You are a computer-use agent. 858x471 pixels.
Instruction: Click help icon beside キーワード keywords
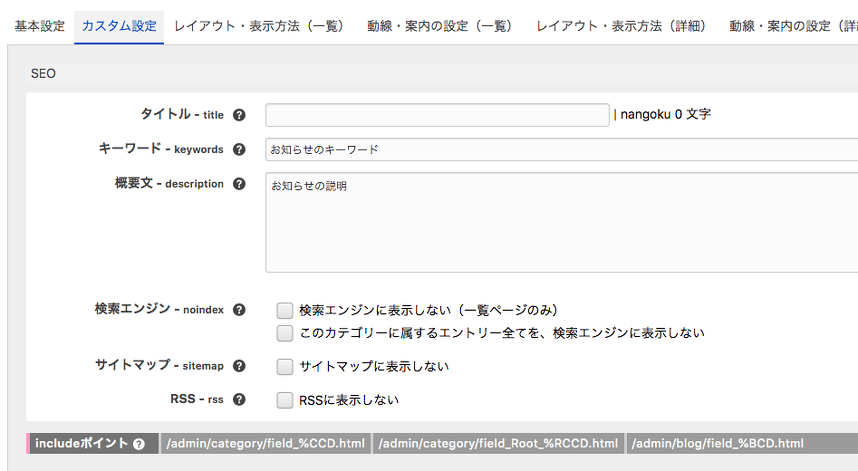click(x=239, y=150)
